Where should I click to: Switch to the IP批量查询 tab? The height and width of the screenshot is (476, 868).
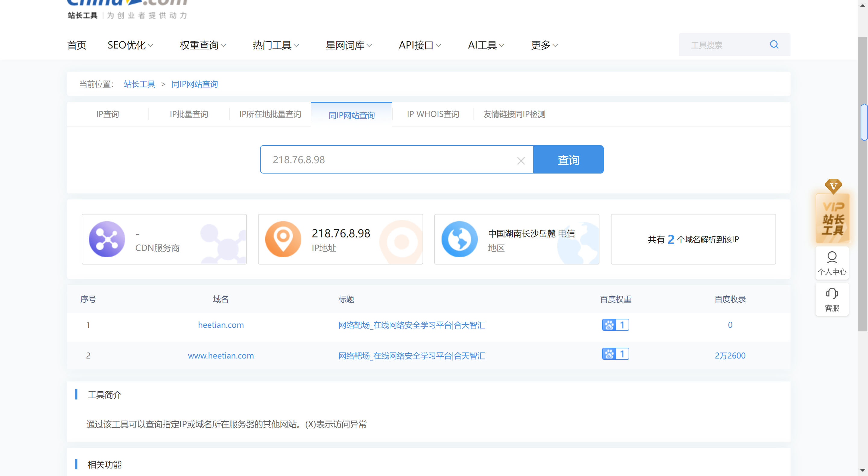(x=189, y=114)
